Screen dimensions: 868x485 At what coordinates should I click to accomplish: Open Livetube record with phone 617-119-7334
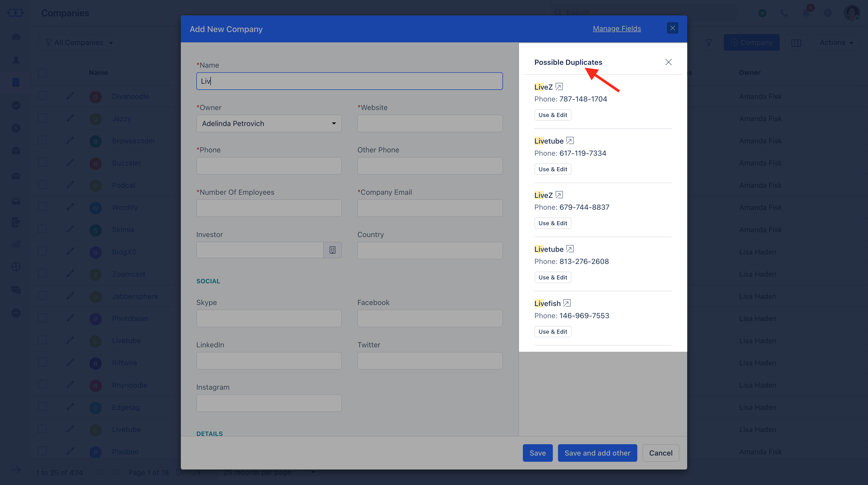tap(570, 141)
